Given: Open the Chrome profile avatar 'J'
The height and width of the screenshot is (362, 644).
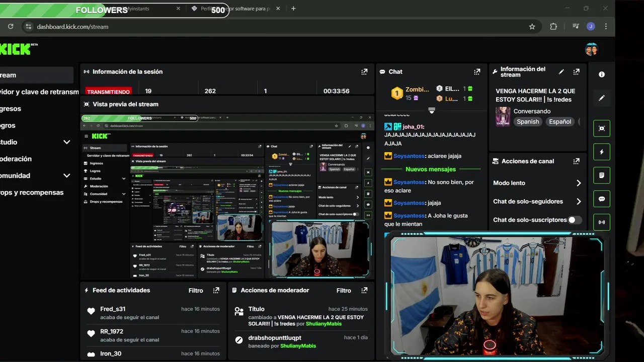Looking at the screenshot, I should click(591, 27).
